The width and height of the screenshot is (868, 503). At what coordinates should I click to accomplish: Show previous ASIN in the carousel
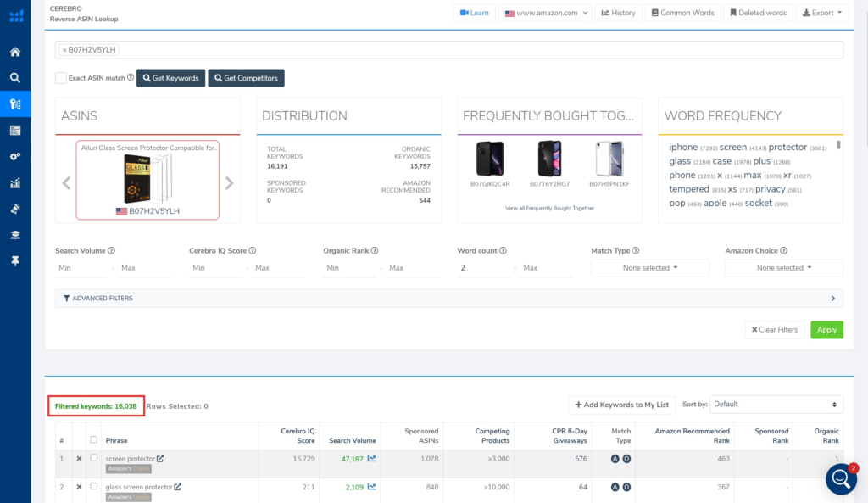[66, 183]
